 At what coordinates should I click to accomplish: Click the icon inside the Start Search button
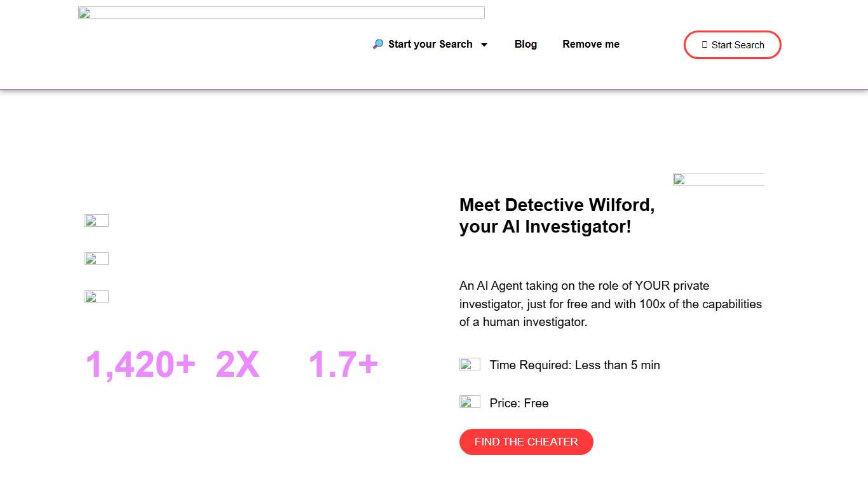(703, 44)
